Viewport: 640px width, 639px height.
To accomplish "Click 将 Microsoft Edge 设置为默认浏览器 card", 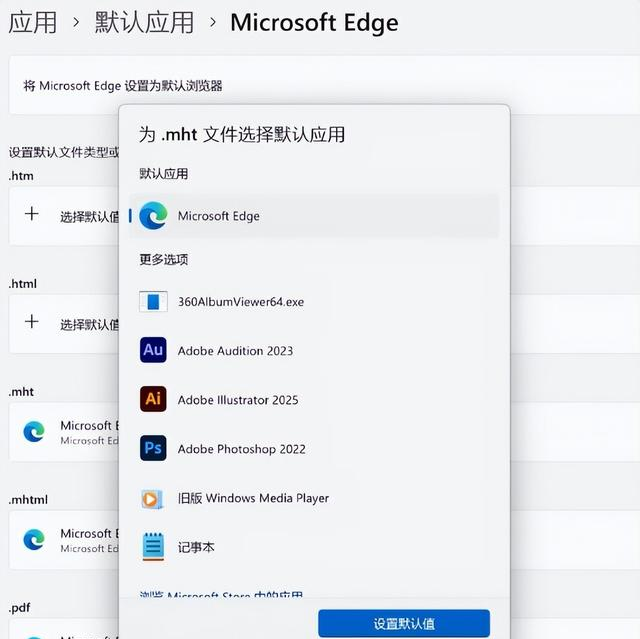I will 324,85.
